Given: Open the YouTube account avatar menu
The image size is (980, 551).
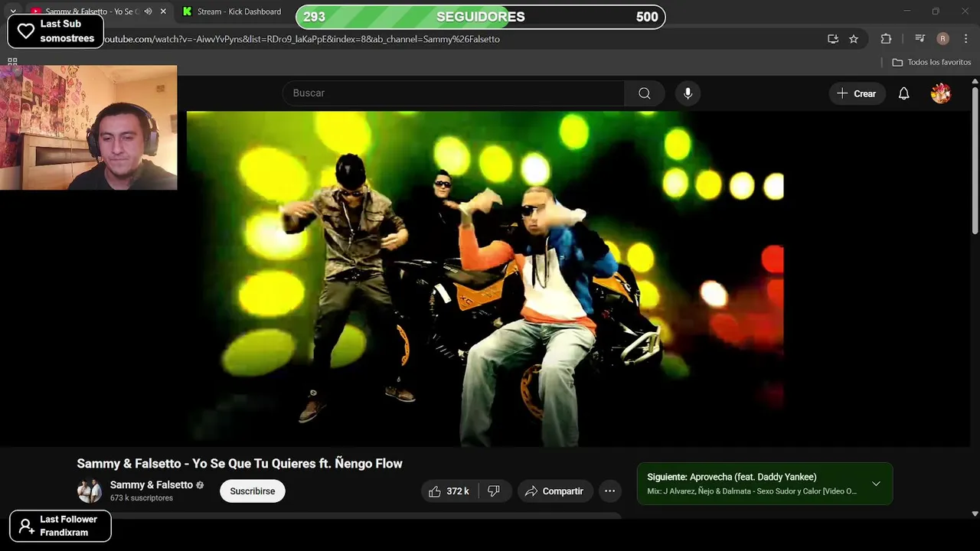Looking at the screenshot, I should [940, 93].
